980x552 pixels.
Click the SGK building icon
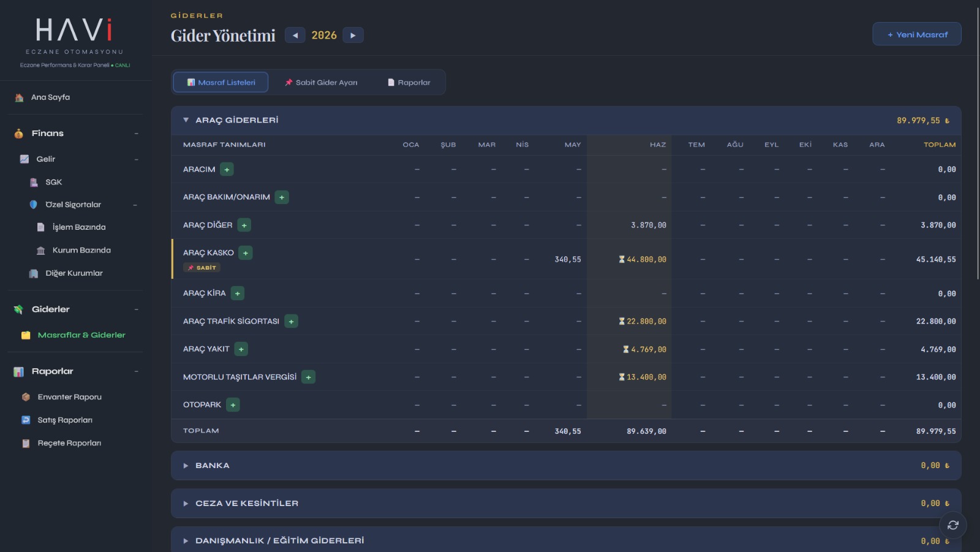click(x=34, y=183)
